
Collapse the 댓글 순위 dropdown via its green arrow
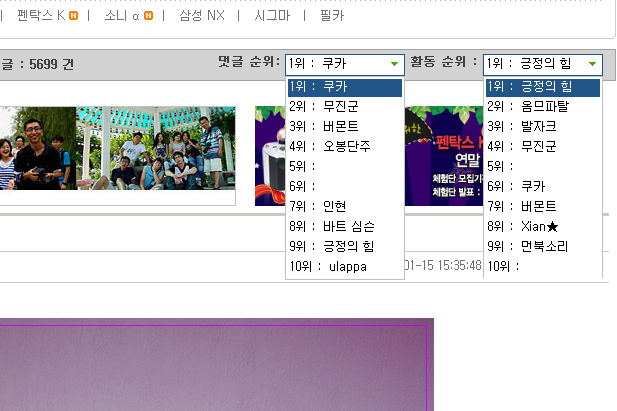[395, 65]
